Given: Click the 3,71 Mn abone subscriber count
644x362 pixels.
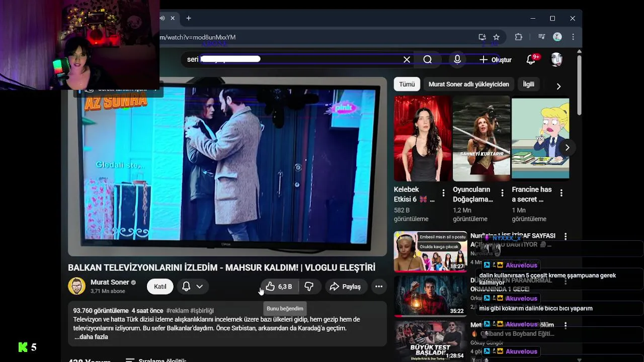Looking at the screenshot, I should tap(108, 291).
